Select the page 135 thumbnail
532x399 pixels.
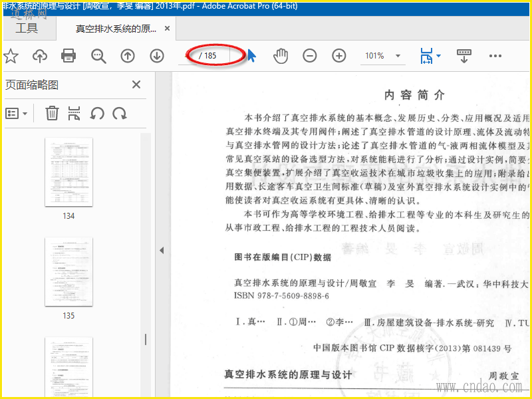(x=69, y=272)
